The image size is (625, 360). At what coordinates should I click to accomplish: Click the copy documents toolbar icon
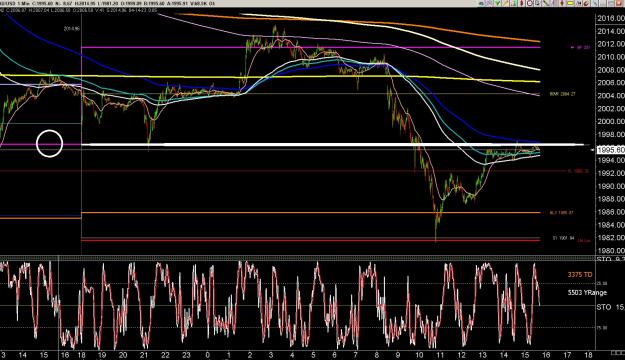pyautogui.click(x=537, y=3)
